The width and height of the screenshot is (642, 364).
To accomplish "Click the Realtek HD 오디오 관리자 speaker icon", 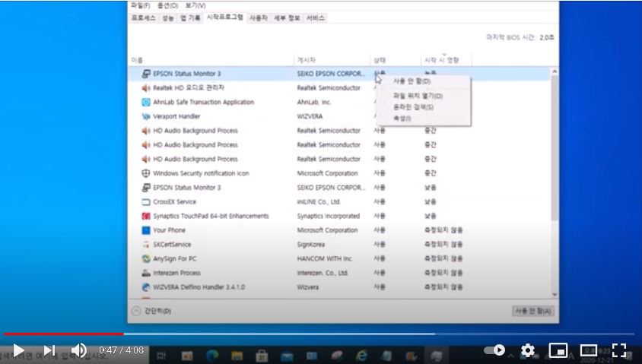I will point(146,88).
